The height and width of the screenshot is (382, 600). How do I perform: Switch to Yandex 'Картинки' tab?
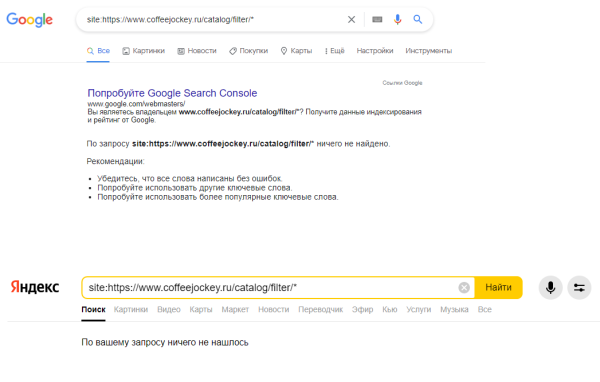tap(131, 310)
